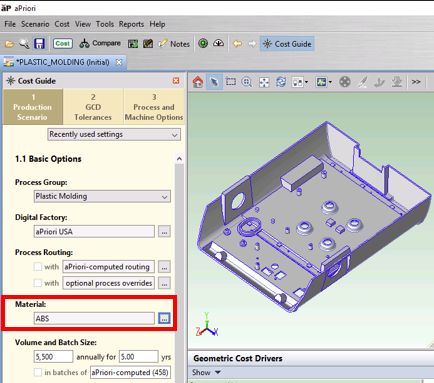Screen dimensions: 434x383
Task: Open the Compare scales tool
Action: [x=100, y=44]
